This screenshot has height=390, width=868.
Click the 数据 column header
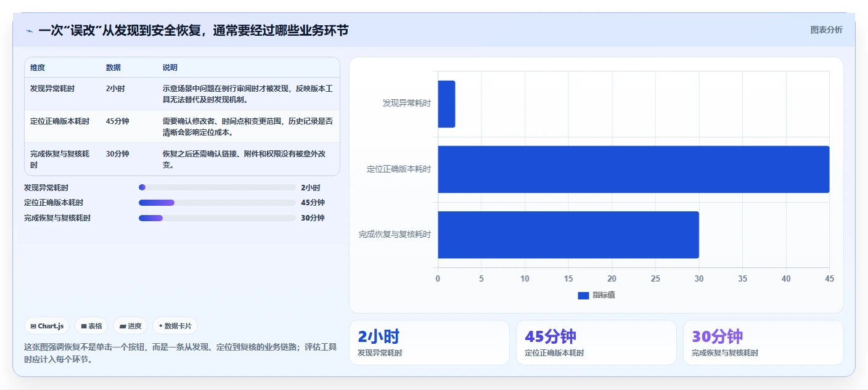pos(113,68)
